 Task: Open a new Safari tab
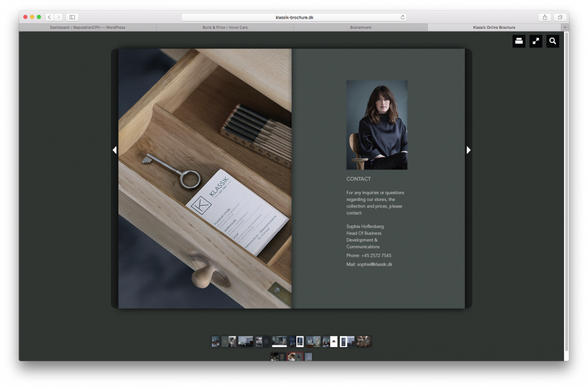[x=565, y=28]
